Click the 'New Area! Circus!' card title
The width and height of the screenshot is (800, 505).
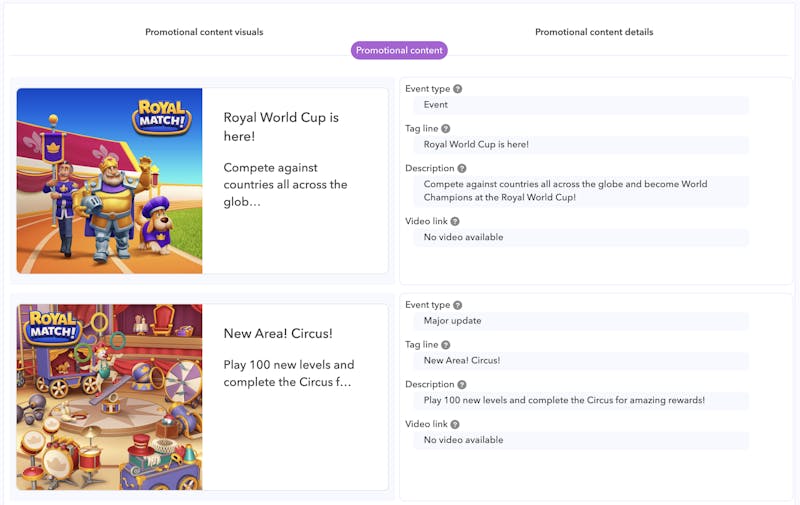coord(278,333)
